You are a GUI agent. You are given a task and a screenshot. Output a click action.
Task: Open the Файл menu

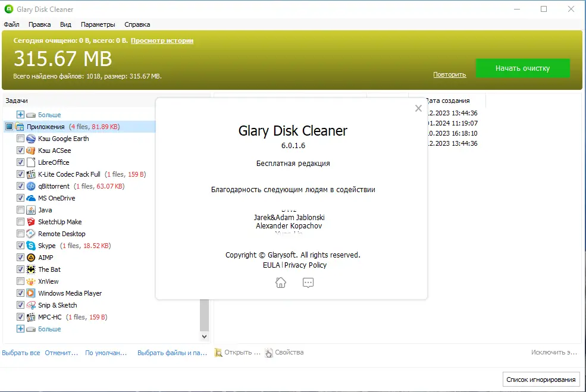click(11, 24)
